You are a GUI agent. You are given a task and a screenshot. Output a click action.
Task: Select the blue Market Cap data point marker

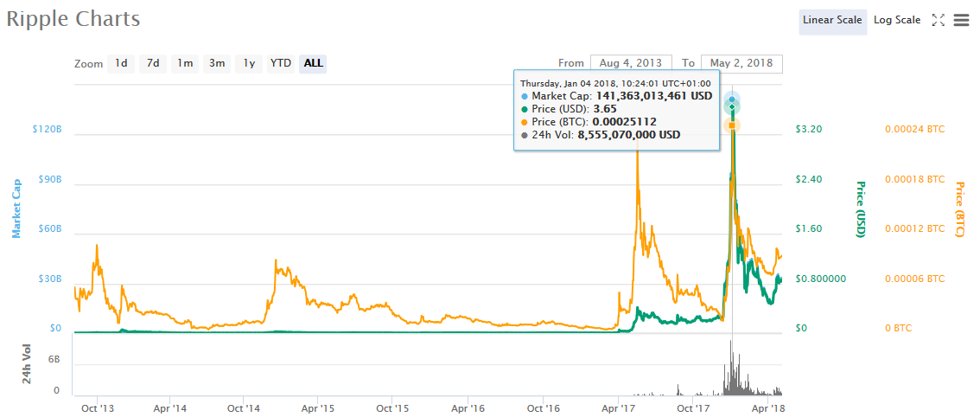[732, 99]
